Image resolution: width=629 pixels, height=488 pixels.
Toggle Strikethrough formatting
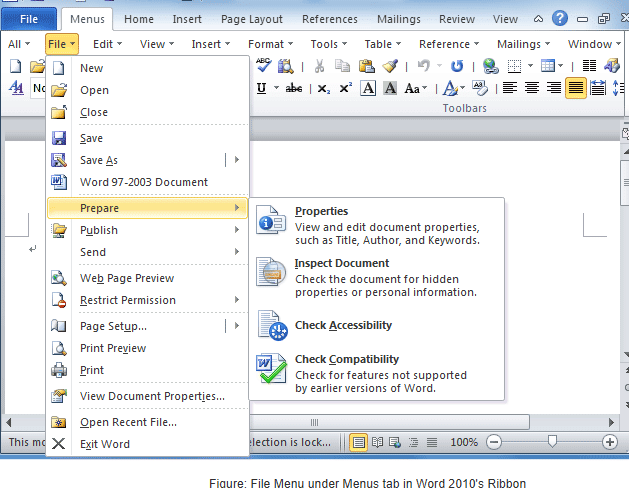coord(294,88)
